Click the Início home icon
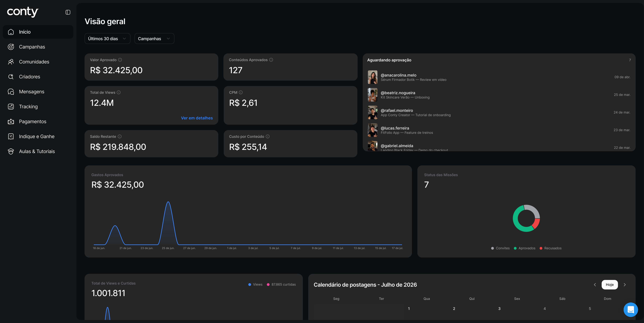The height and width of the screenshot is (323, 644). pyautogui.click(x=11, y=32)
